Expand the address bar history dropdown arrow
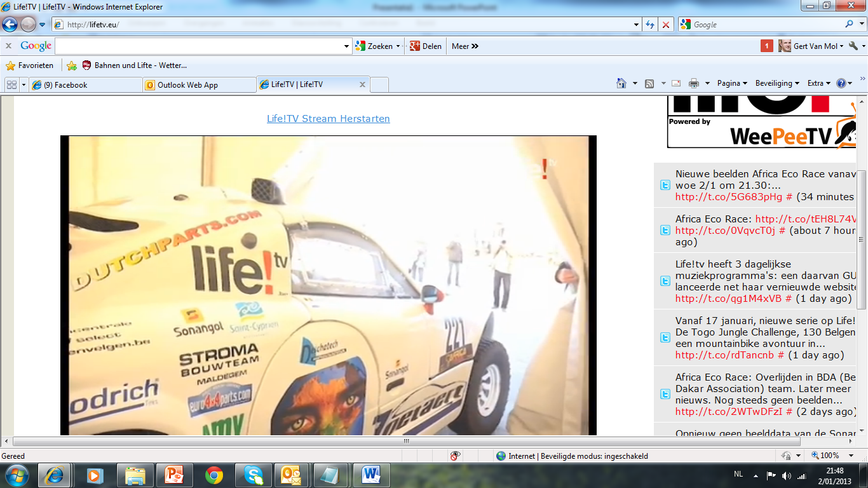 (637, 25)
